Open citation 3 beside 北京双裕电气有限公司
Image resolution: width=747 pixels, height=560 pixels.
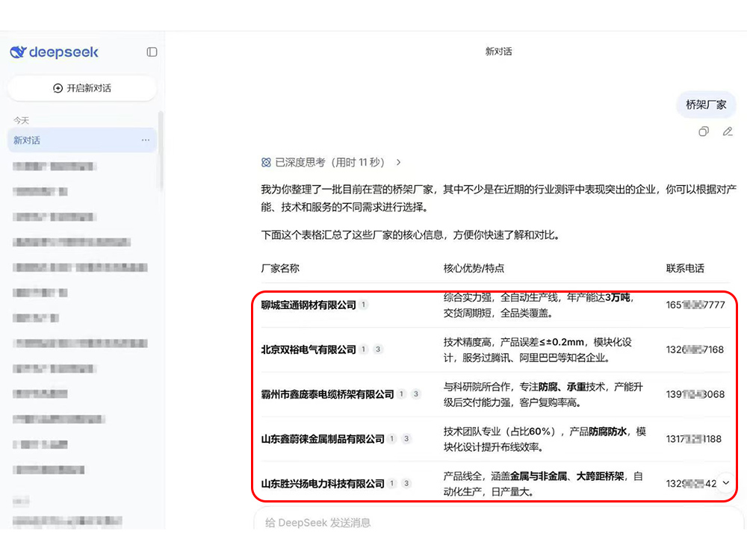tap(378, 349)
